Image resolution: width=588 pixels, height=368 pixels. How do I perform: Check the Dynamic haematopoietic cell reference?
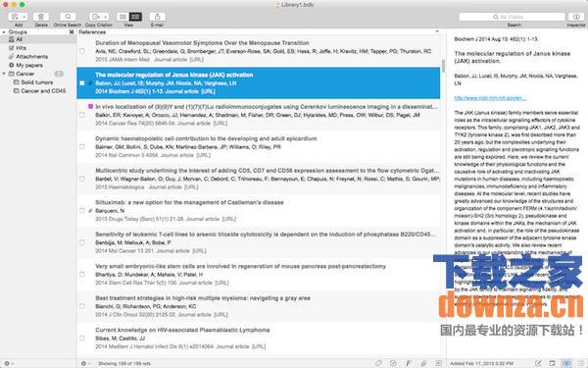point(82,147)
